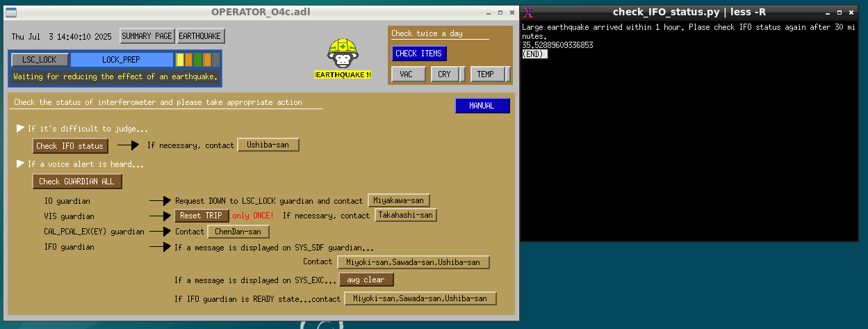
Task: Open the MANUAL
Action: 482,106
